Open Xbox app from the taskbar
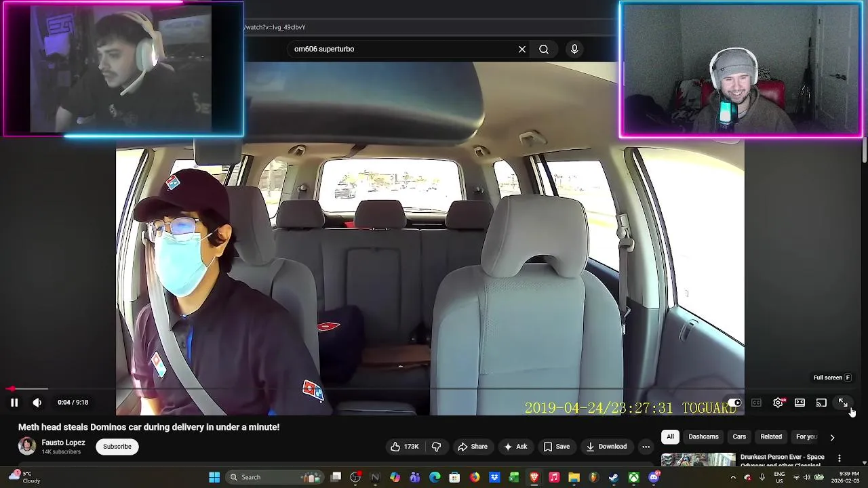 [x=633, y=477]
